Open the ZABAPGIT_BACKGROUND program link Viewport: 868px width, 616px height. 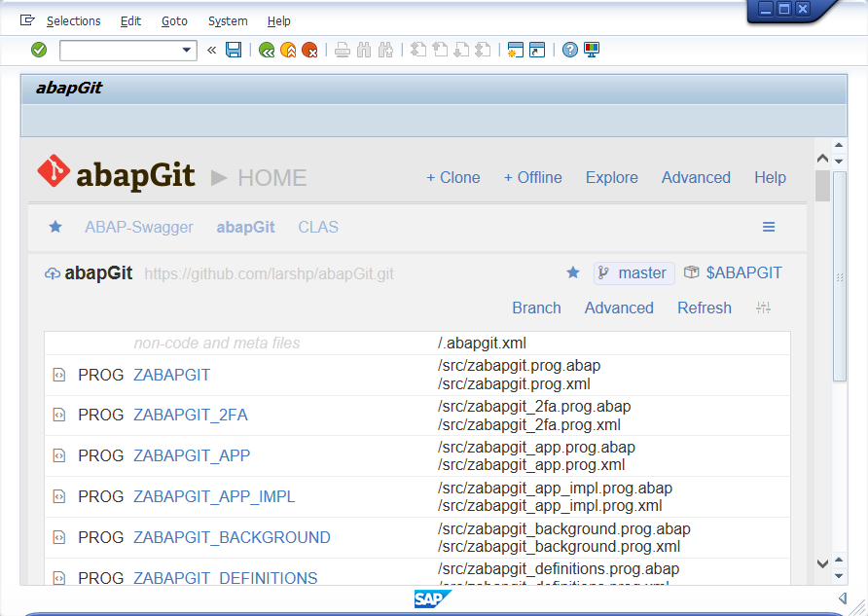(x=232, y=537)
